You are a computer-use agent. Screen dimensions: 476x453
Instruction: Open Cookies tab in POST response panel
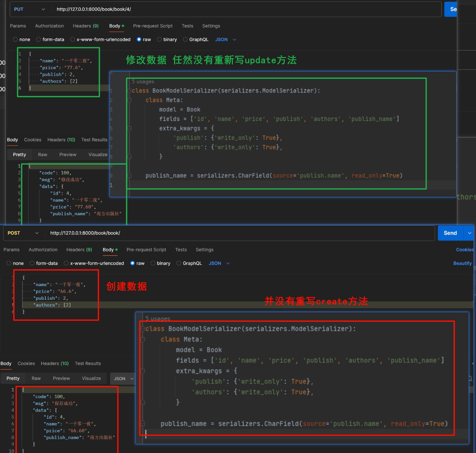coord(26,364)
